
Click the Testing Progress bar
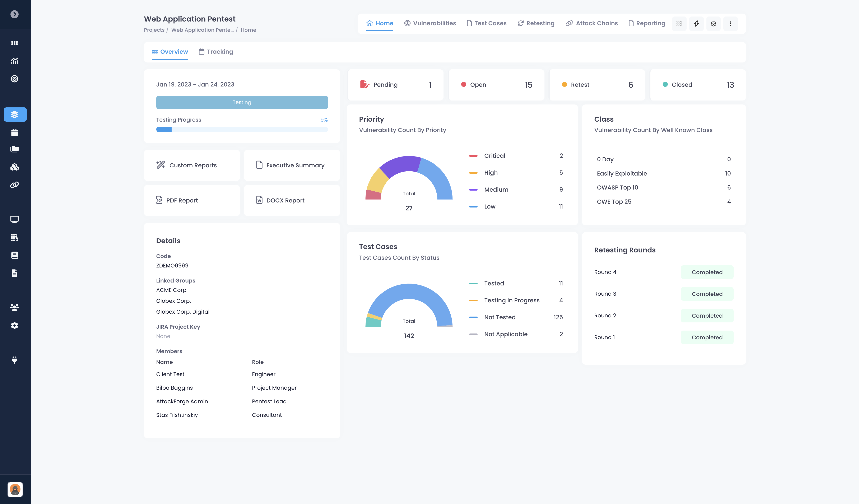pyautogui.click(x=242, y=130)
